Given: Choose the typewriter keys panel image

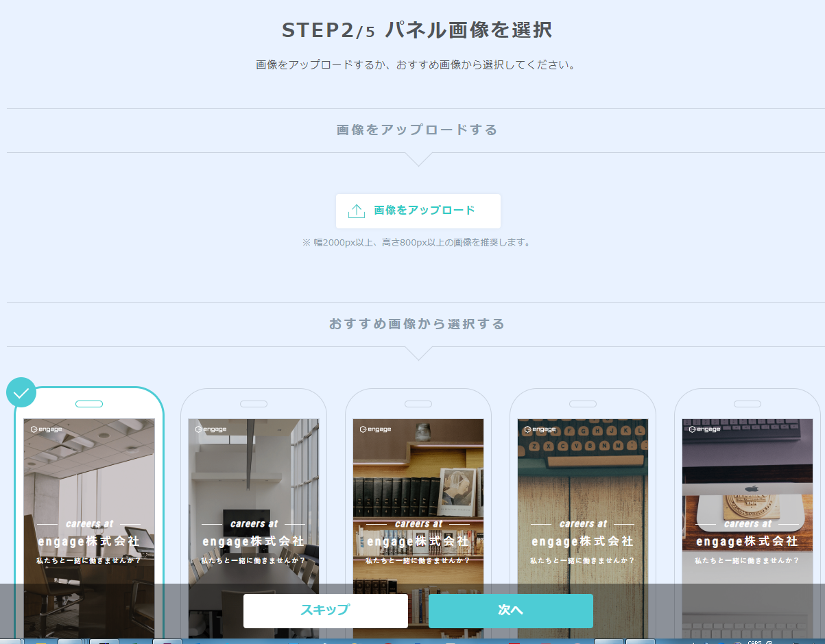Looking at the screenshot, I should click(583, 514).
